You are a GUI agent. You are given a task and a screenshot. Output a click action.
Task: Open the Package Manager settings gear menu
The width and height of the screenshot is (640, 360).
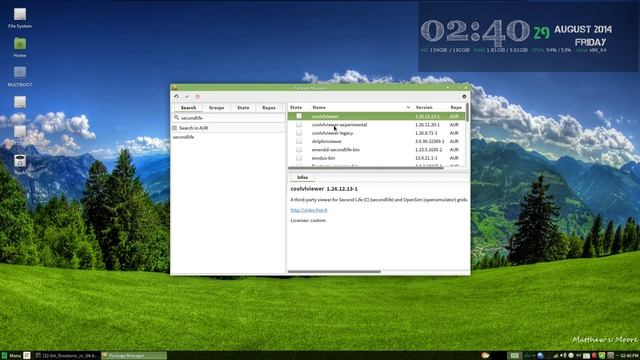point(464,97)
